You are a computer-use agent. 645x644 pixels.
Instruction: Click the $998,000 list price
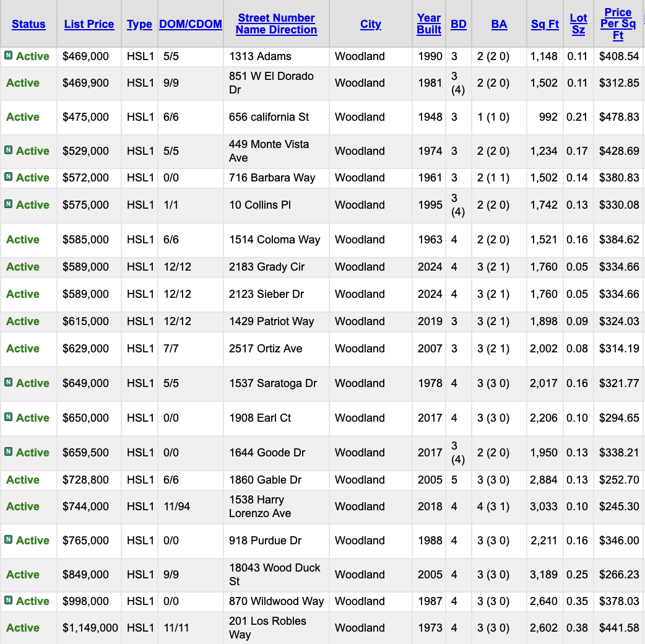85,601
